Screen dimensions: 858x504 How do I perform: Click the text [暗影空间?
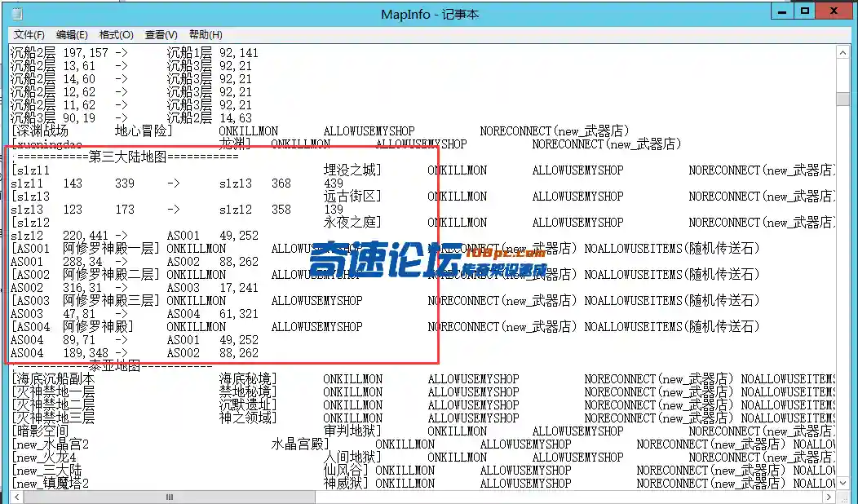(40, 431)
